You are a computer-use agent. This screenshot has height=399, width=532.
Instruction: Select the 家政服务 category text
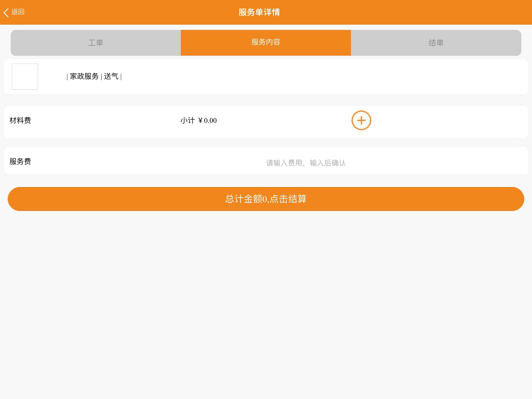click(x=84, y=76)
